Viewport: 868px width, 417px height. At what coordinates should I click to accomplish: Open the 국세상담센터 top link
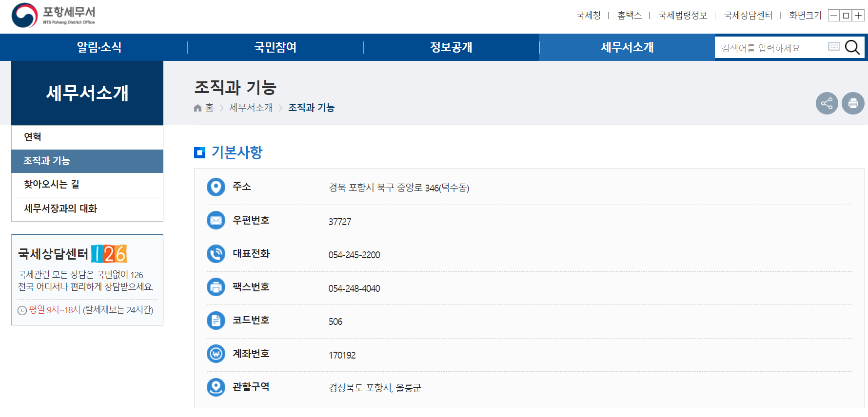point(748,16)
